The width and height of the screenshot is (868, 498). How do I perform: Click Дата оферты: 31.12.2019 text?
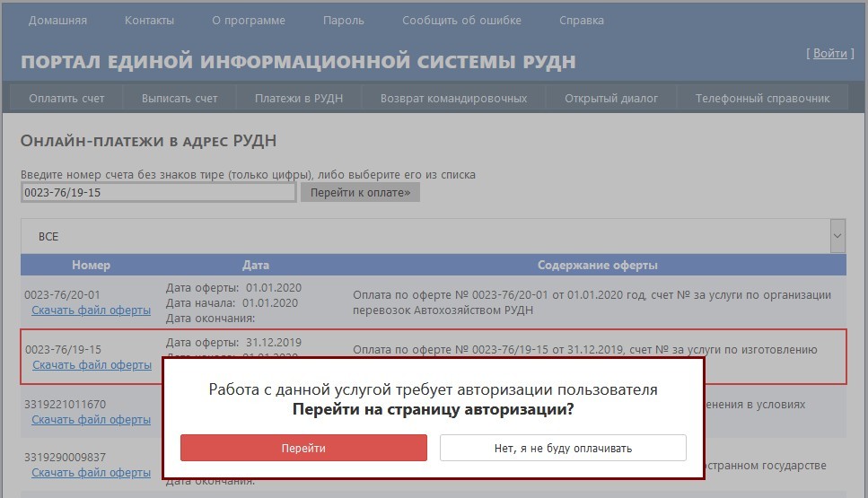[x=233, y=343]
